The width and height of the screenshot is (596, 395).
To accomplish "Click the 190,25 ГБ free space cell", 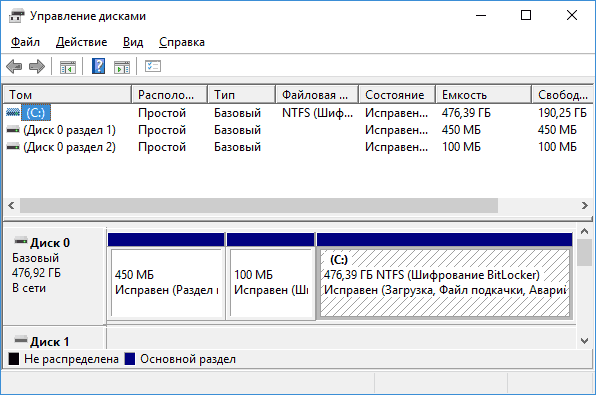I will click(x=562, y=113).
